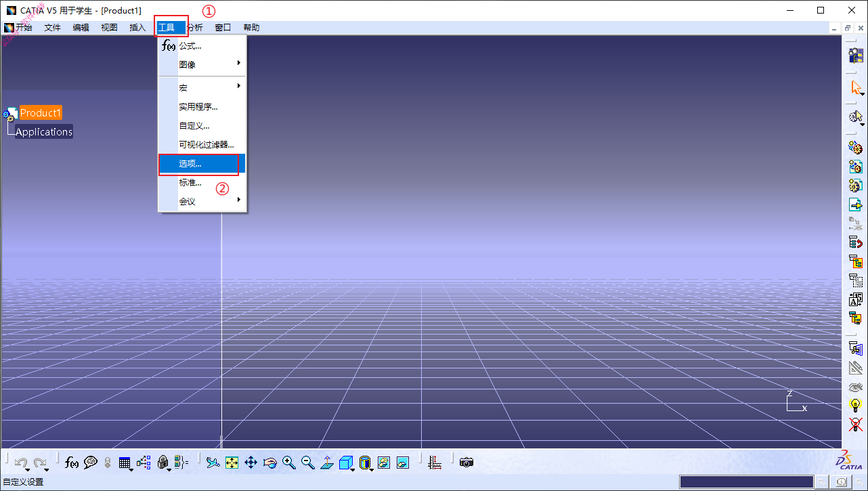Click the command input field in status bar
868x491 pixels.
(746, 482)
